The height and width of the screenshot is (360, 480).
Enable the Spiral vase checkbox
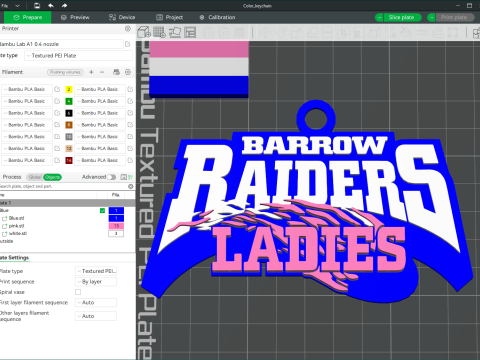(78, 292)
